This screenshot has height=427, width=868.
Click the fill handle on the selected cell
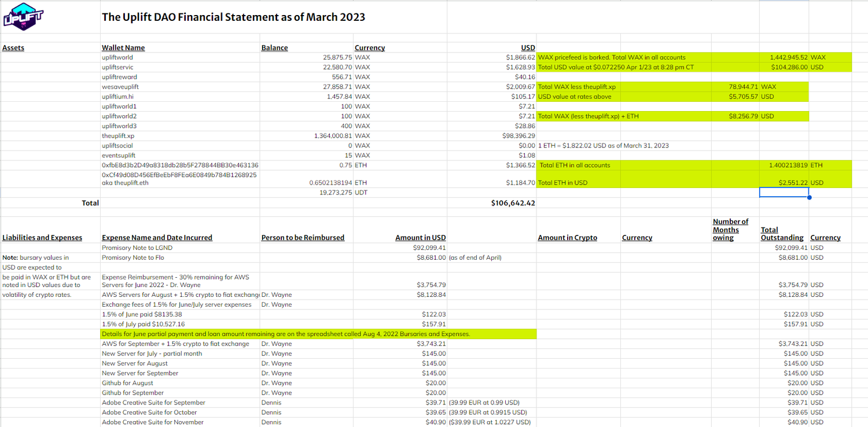pyautogui.click(x=809, y=197)
